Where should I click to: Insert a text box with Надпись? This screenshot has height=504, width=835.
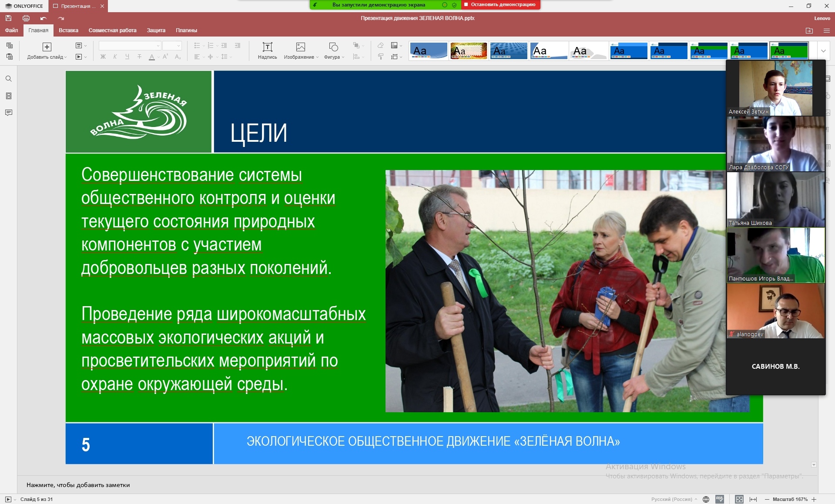[x=267, y=50]
